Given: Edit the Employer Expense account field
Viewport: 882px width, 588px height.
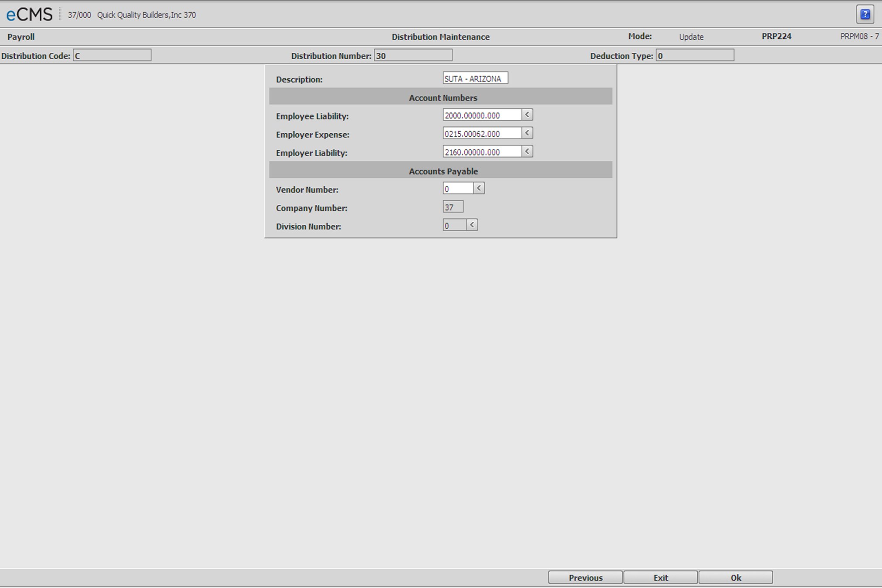Looking at the screenshot, I should click(482, 133).
